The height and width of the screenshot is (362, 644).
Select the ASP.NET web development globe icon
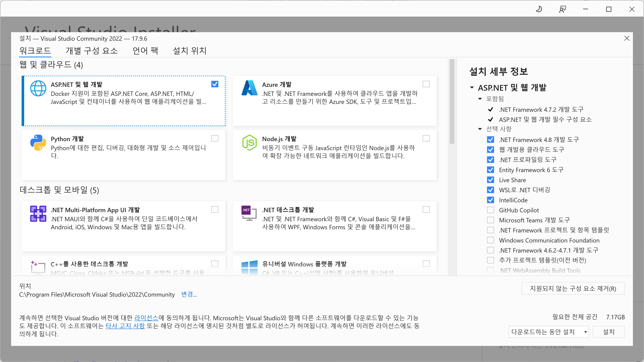[x=38, y=88]
